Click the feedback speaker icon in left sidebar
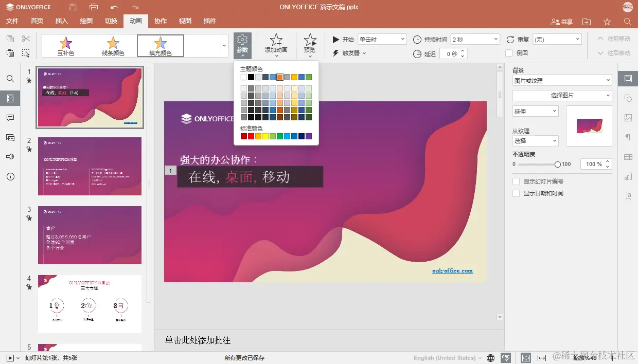 10,157
